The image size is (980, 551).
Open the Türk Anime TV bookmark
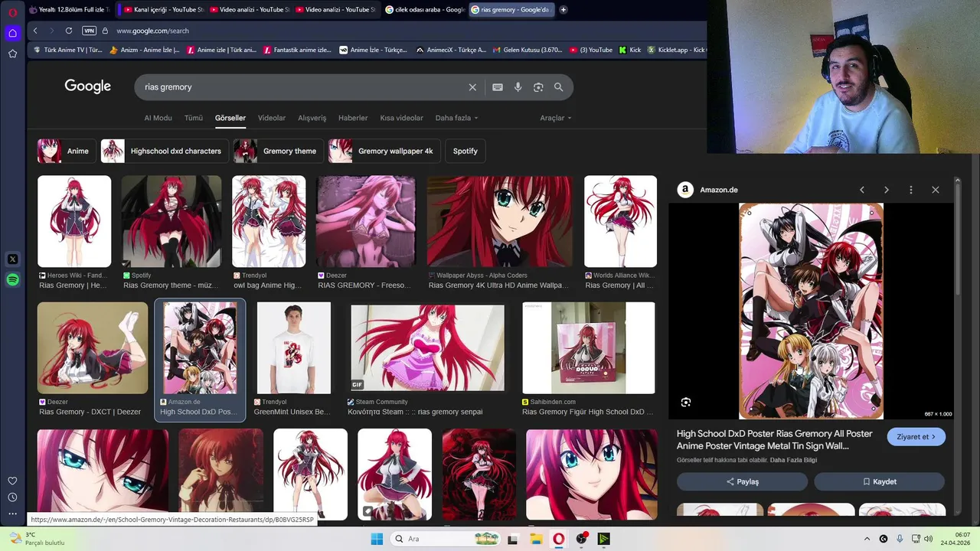(x=67, y=50)
